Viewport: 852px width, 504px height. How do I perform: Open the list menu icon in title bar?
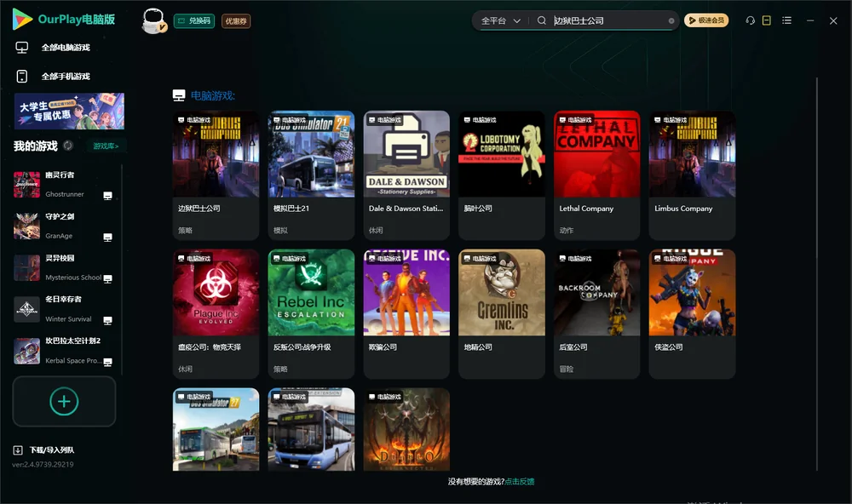coord(786,20)
